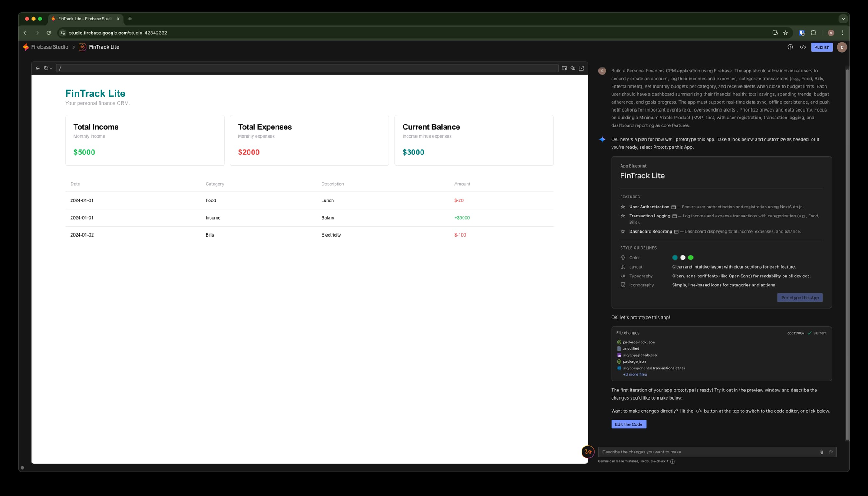Open the preview in a new window

tap(581, 68)
